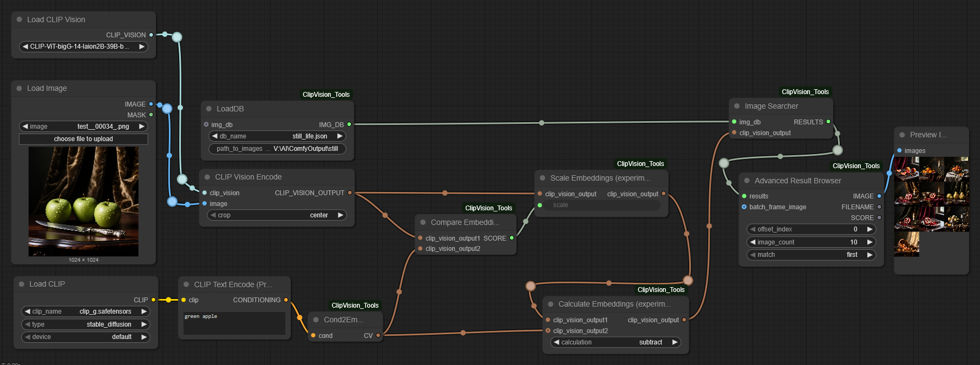Open CLIP-ViT-bigG model selector

tap(83, 47)
